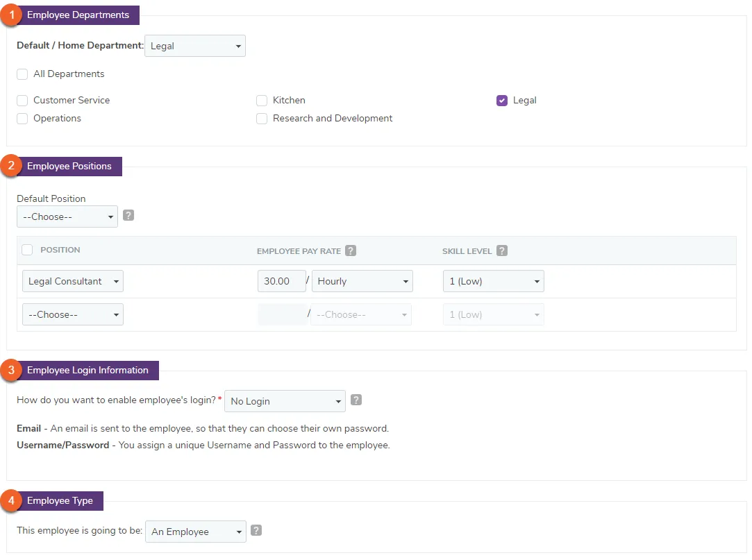752x560 pixels.
Task: Open the An Employee type dropdown
Action: (196, 532)
